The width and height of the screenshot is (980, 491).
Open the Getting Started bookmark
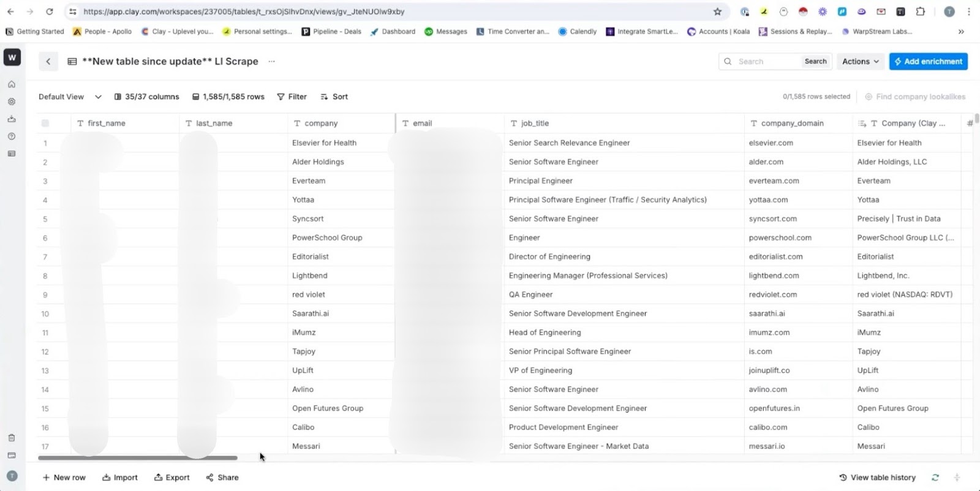click(x=34, y=31)
